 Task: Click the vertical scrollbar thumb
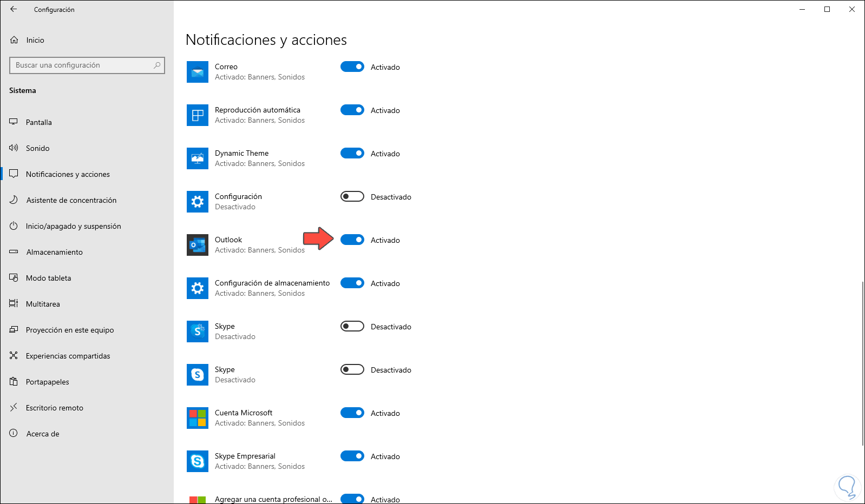(862, 363)
